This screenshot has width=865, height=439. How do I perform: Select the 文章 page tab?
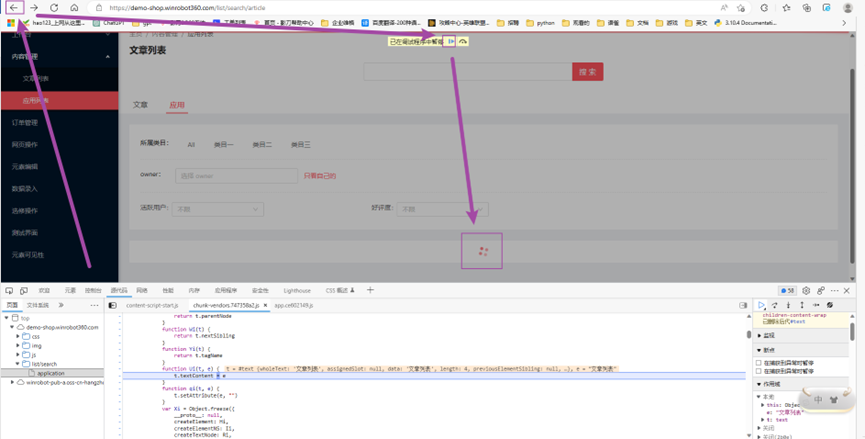pos(140,105)
